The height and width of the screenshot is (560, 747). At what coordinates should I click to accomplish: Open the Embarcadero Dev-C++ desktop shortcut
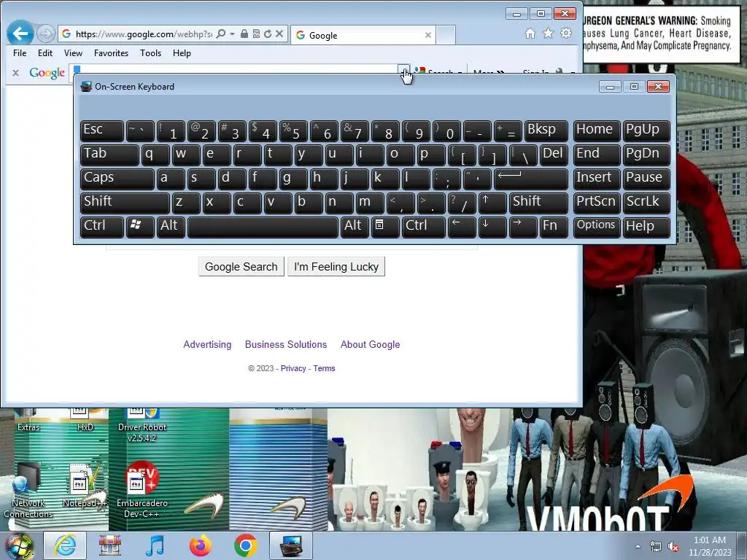(142, 489)
